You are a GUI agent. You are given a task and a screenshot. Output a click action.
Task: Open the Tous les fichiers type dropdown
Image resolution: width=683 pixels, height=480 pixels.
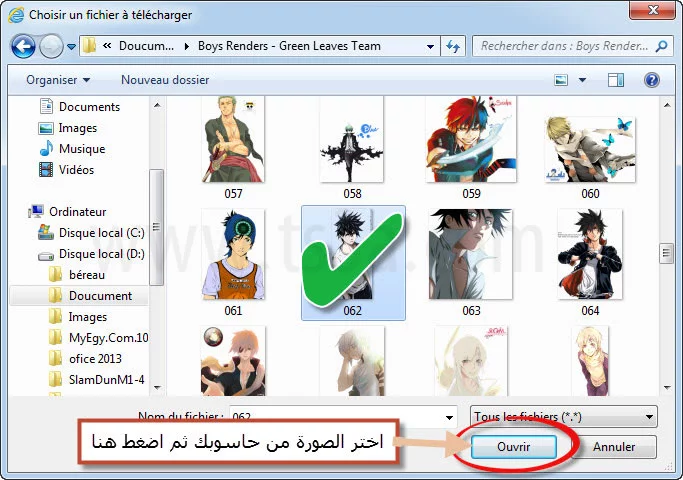tap(564, 417)
